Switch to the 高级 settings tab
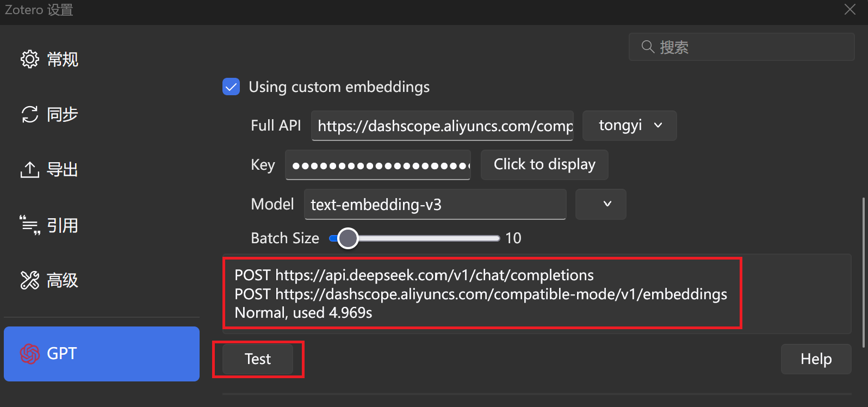 (62, 280)
